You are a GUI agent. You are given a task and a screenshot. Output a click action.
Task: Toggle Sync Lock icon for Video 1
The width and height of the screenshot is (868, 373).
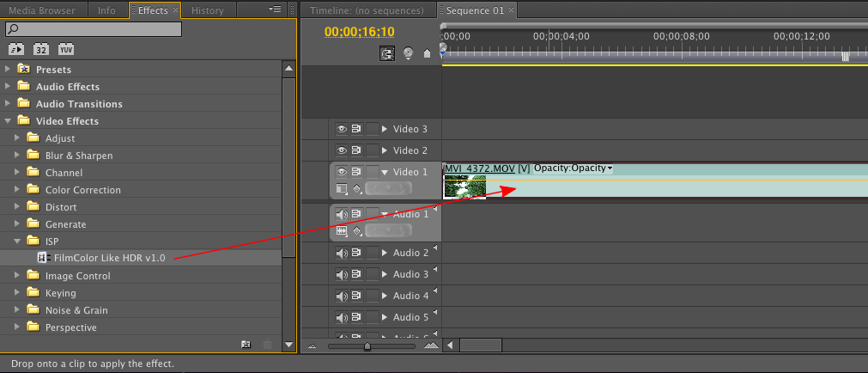click(x=356, y=172)
